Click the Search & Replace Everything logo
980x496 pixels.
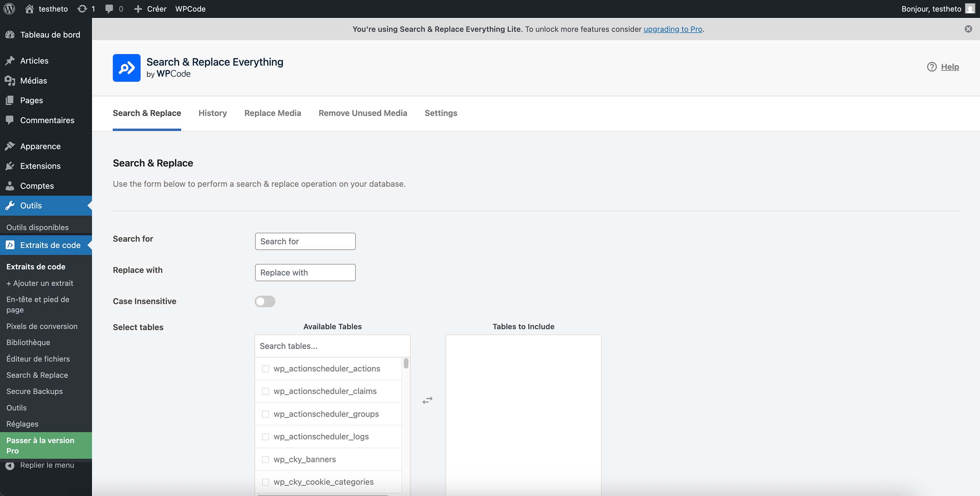(126, 68)
